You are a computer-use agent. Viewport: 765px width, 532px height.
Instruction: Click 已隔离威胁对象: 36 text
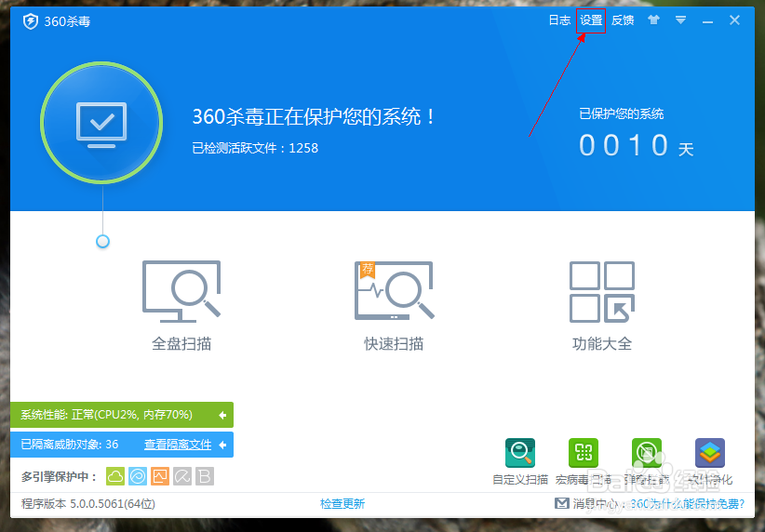click(69, 445)
